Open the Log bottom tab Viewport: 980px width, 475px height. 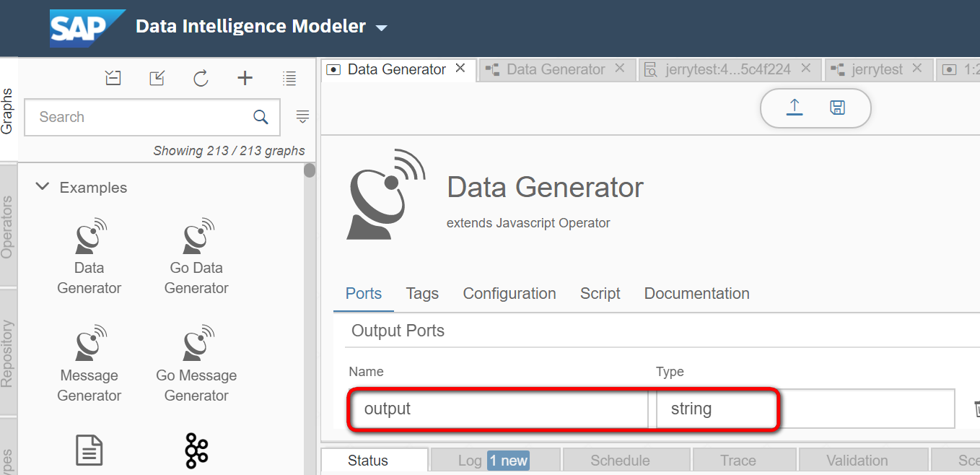494,461
